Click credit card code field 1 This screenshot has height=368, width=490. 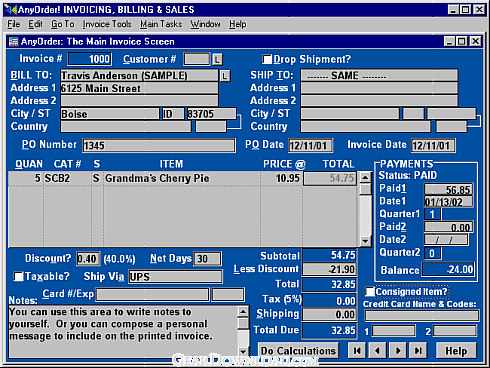point(394,331)
